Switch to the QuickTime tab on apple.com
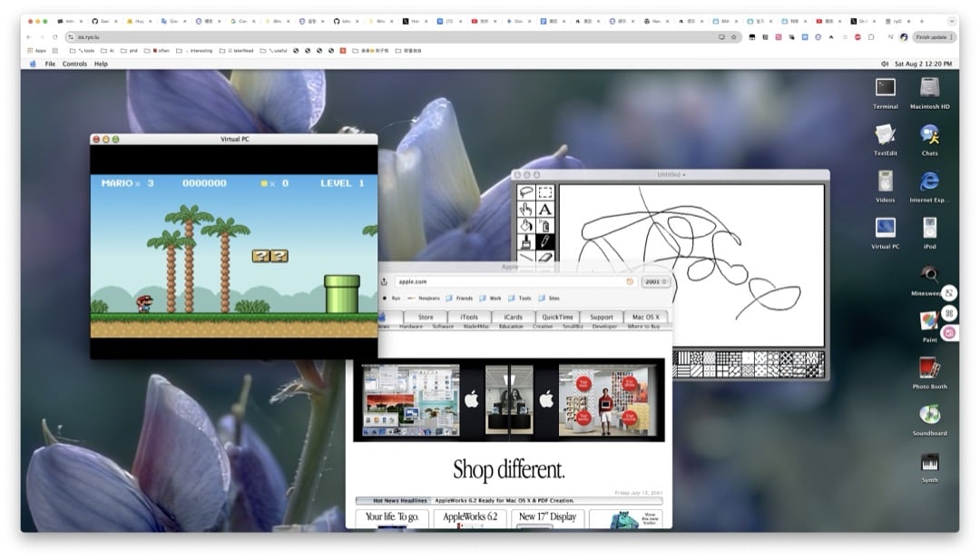The width and height of the screenshot is (980, 560). [557, 317]
